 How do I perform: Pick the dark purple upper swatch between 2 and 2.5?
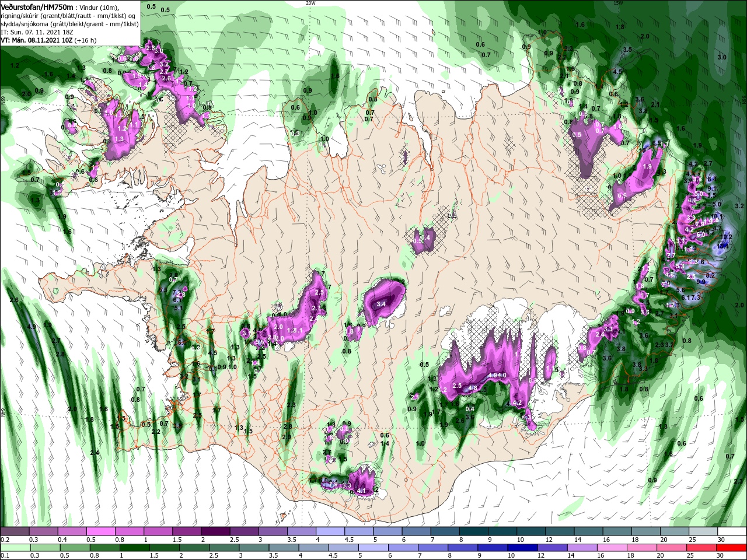point(215,531)
